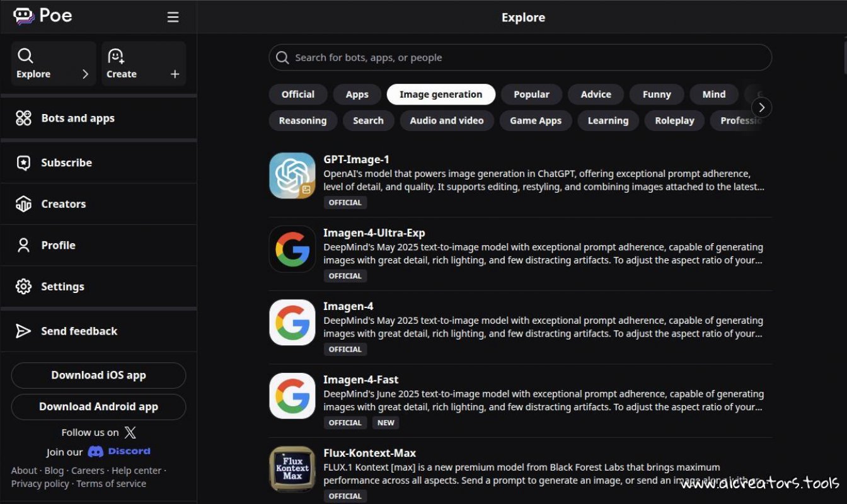
Task: Click the X (Twitter) logo
Action: click(x=130, y=432)
